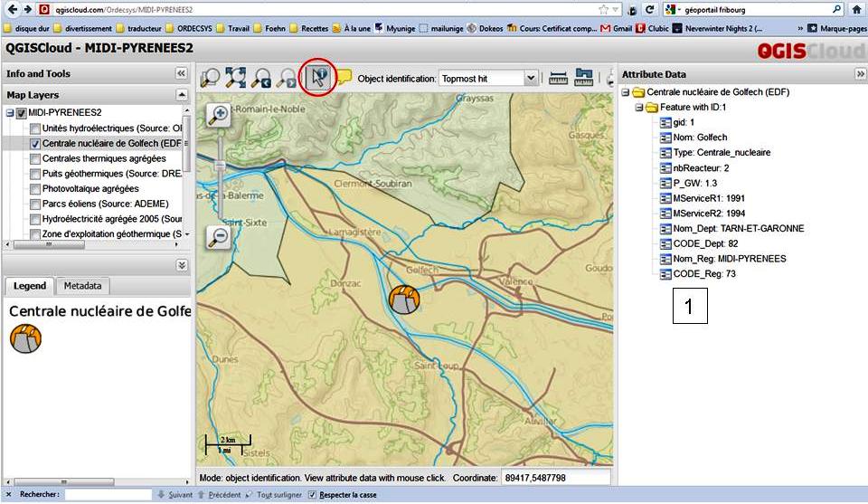Click the zoom to full extent icon
The width and height of the screenshot is (868, 504).
click(236, 79)
